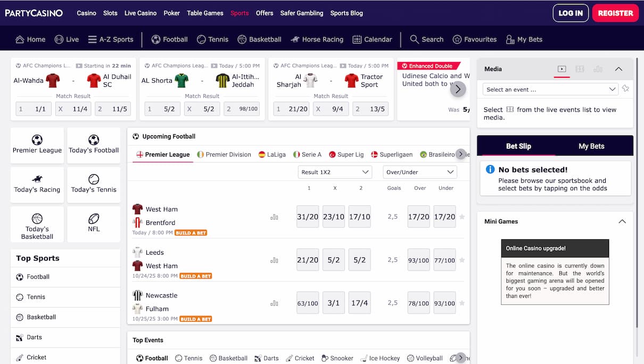This screenshot has height=364, width=644.
Task: Select the video media icon in Media panel
Action: coord(562,69)
